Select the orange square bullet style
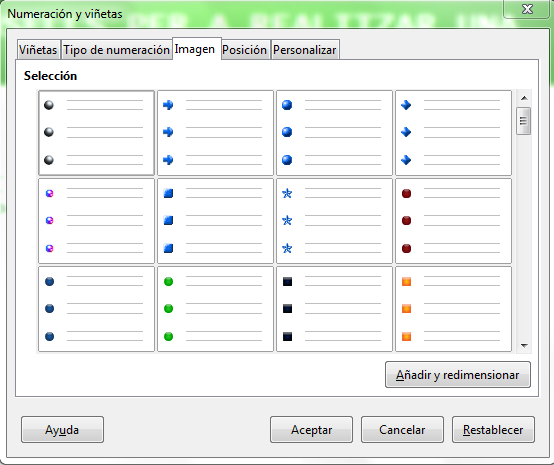 click(453, 309)
